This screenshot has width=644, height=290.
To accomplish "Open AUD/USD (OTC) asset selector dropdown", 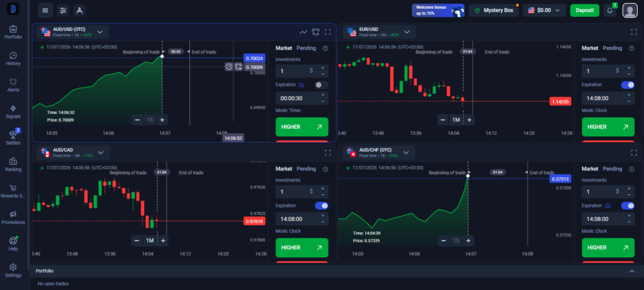I will click(x=73, y=32).
